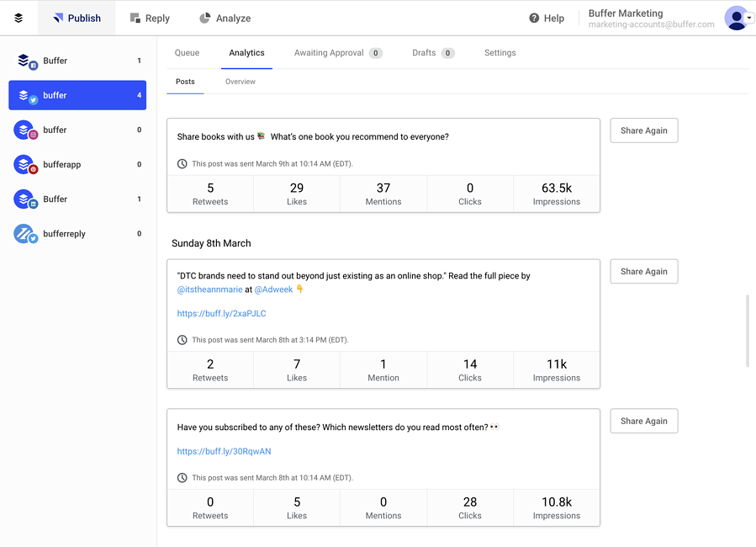Click the vertical scrollbar on the right
Image resolution: width=756 pixels, height=547 pixels.
(748, 328)
